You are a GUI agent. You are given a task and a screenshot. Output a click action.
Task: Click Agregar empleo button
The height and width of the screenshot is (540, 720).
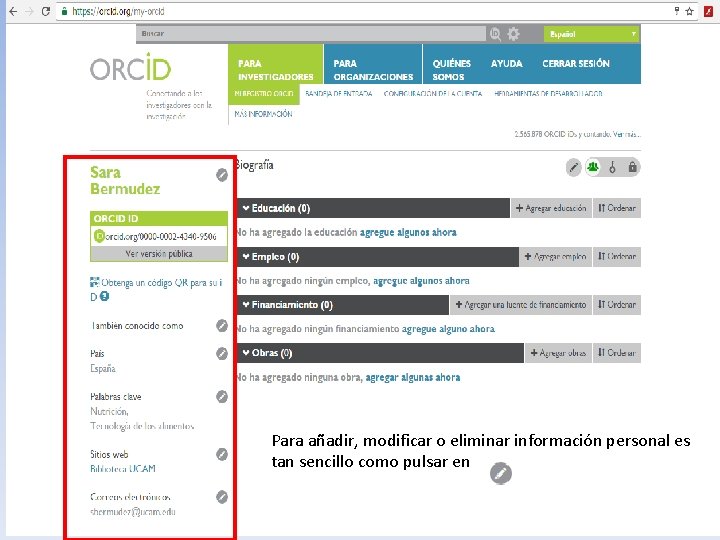[x=555, y=257]
